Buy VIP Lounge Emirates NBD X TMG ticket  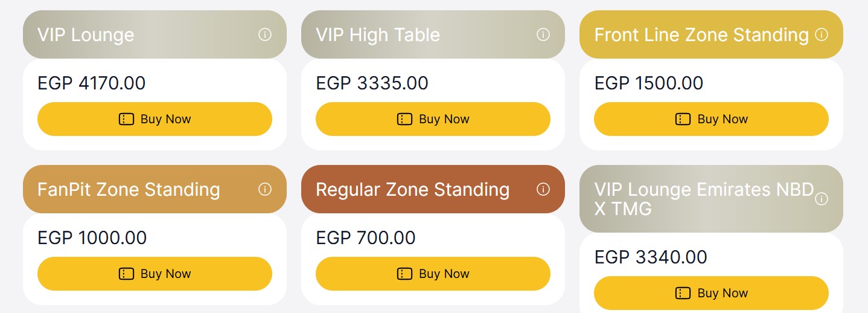tap(711, 293)
